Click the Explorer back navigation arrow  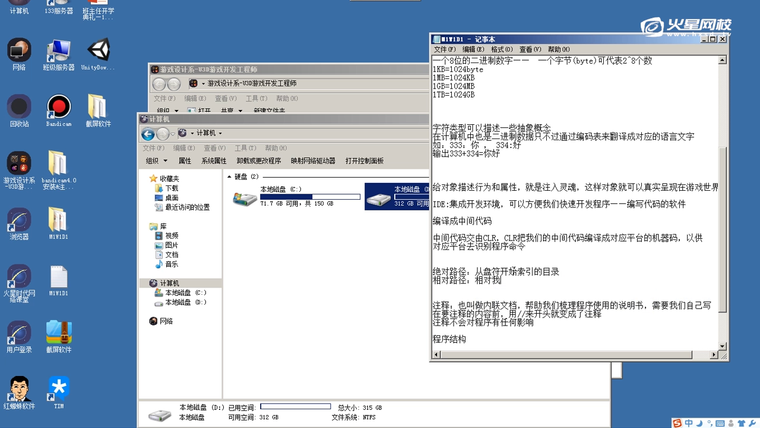pyautogui.click(x=148, y=133)
